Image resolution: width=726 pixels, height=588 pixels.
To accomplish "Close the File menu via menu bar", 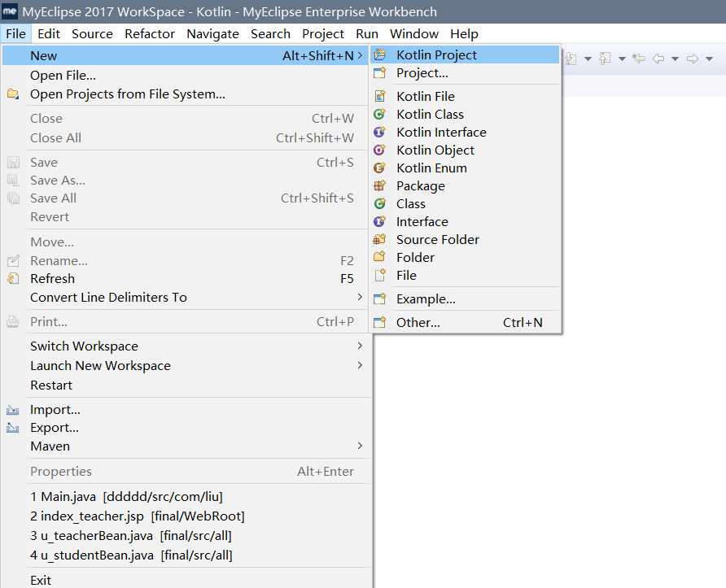I will (x=15, y=34).
